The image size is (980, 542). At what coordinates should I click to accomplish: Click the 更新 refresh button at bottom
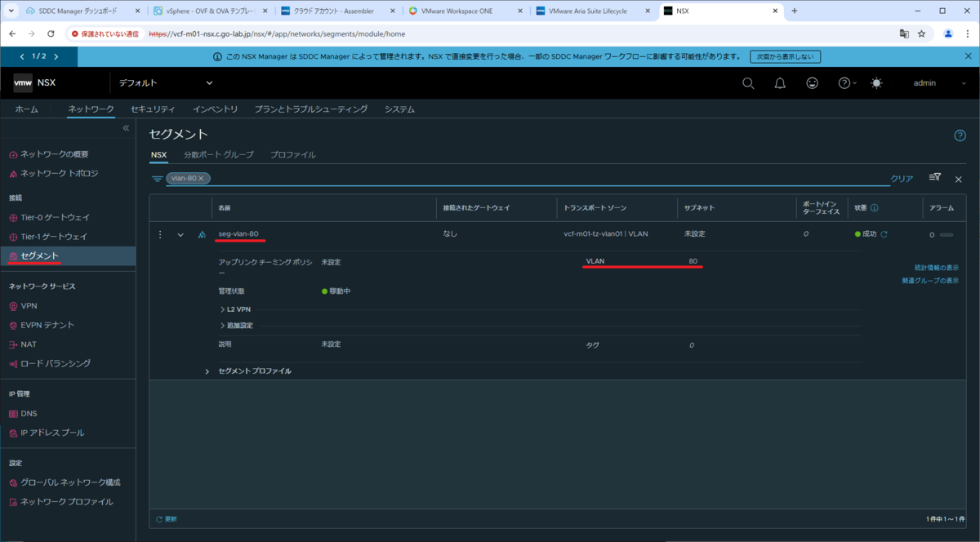pyautogui.click(x=166, y=519)
